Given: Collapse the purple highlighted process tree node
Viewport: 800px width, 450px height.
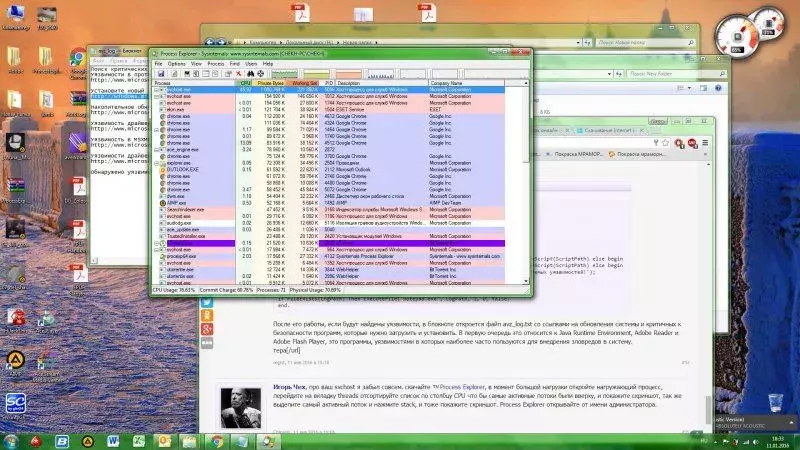Looking at the screenshot, I should coord(157,243).
